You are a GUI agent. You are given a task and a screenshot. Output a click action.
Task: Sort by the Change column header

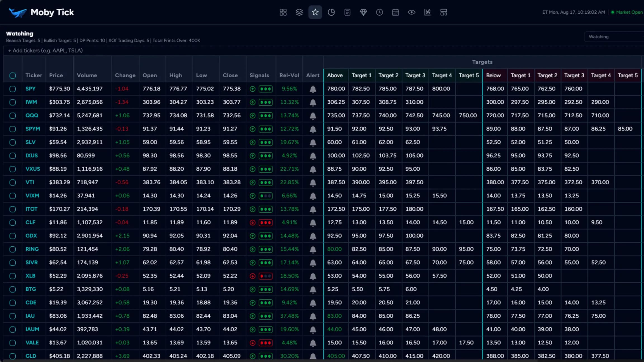(125, 75)
